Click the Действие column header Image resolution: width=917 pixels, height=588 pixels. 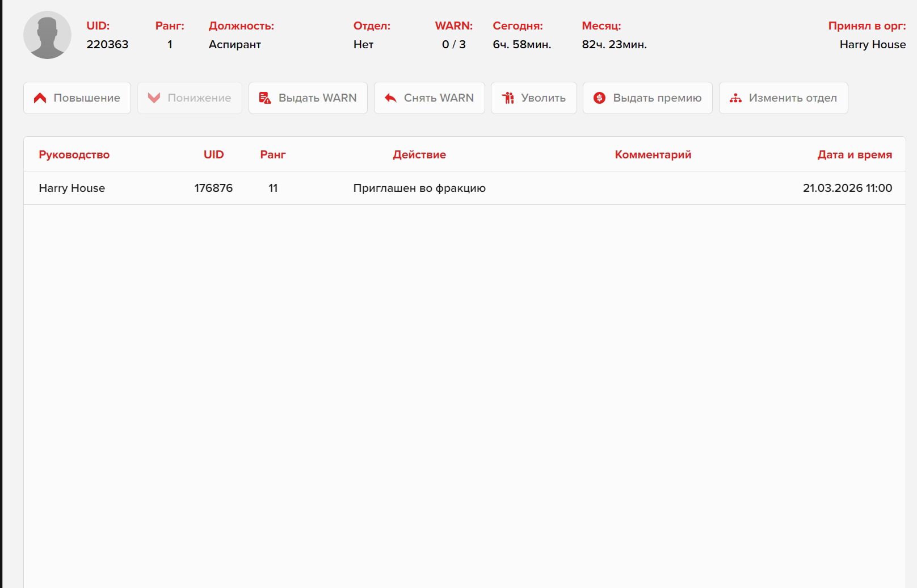click(419, 154)
